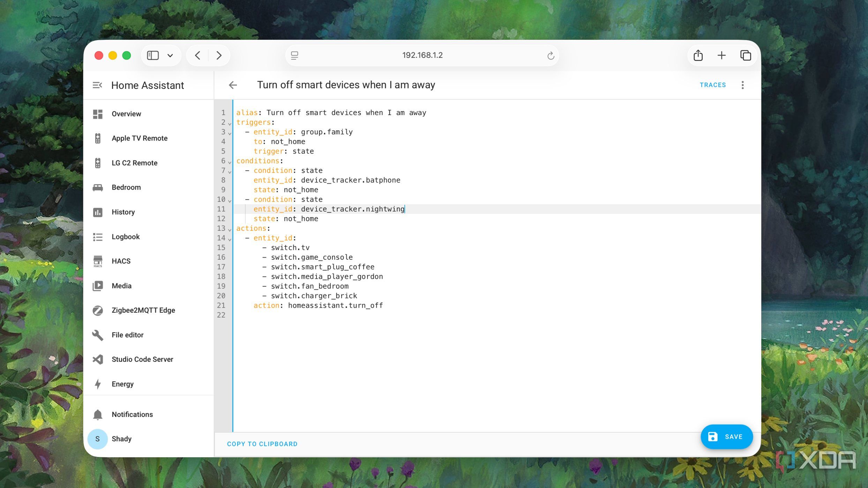Viewport: 868px width, 488px height.
Task: Open Shady user profile
Action: pyautogui.click(x=149, y=439)
